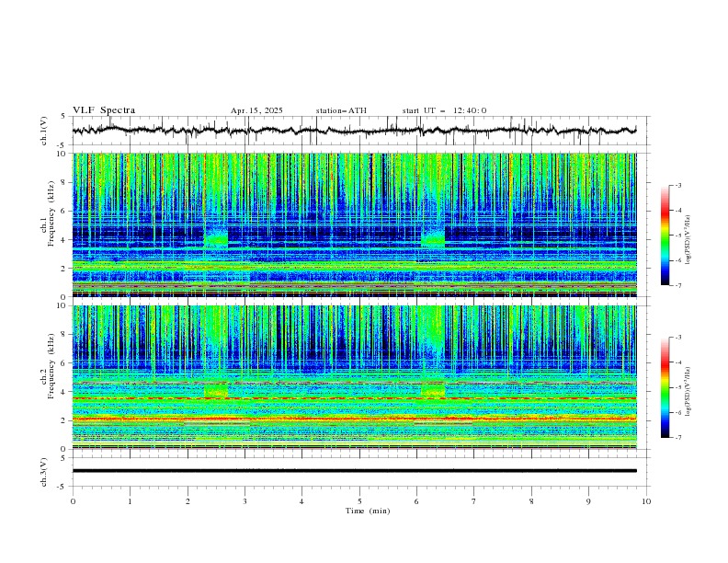Click the ch.1 color scale bar
The height and width of the screenshot is (563, 728).
coord(665,236)
